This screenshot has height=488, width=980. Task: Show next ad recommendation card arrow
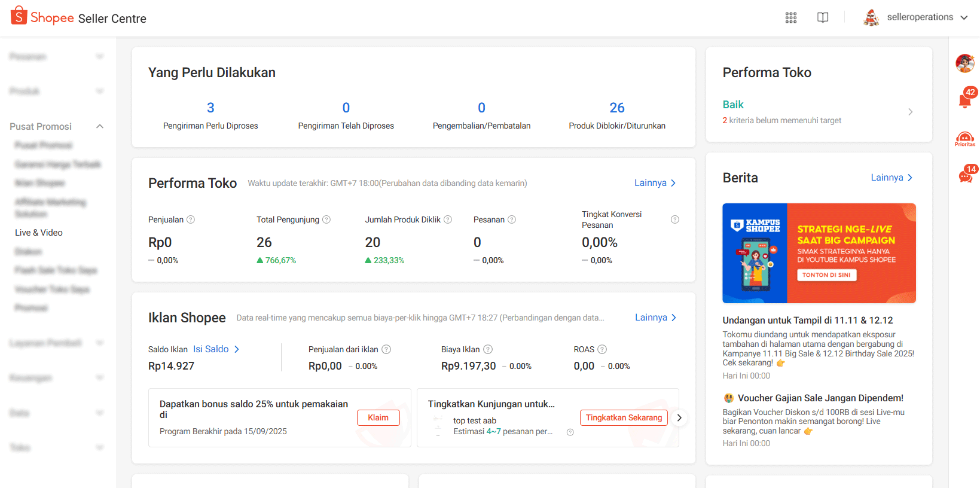(x=679, y=418)
